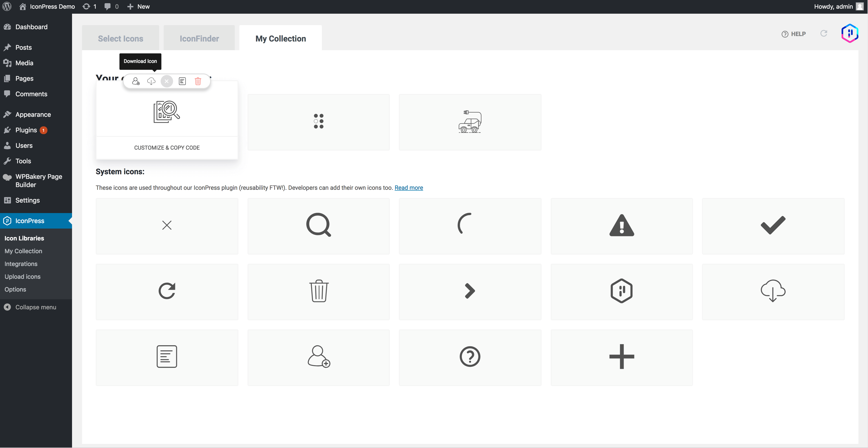
Task: Collapse the WordPress admin menu
Action: pyautogui.click(x=35, y=307)
